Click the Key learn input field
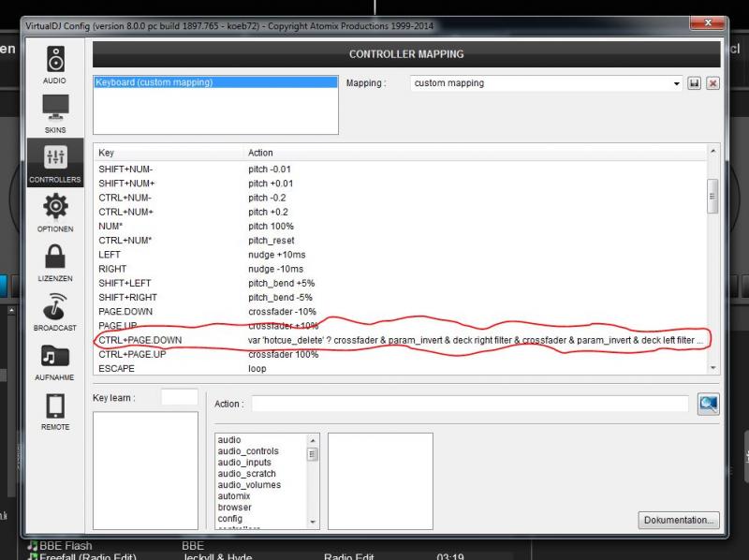Image resolution: width=749 pixels, height=560 pixels. tap(180, 398)
